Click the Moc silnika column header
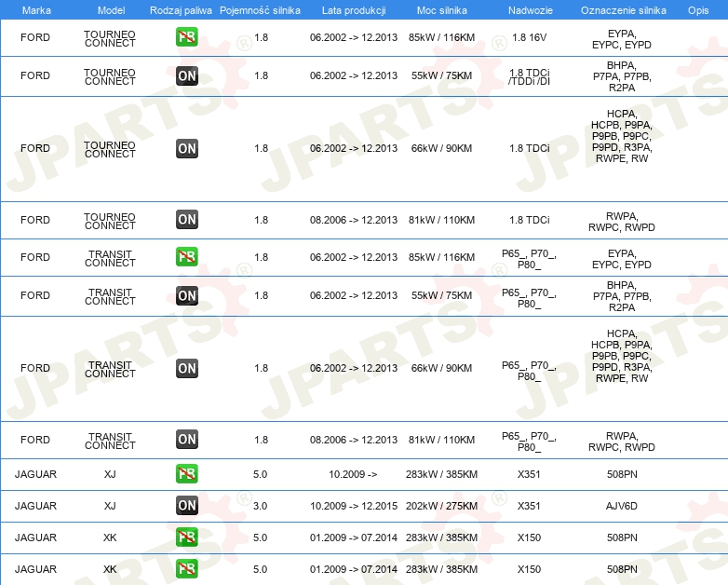728x585 pixels. click(441, 10)
